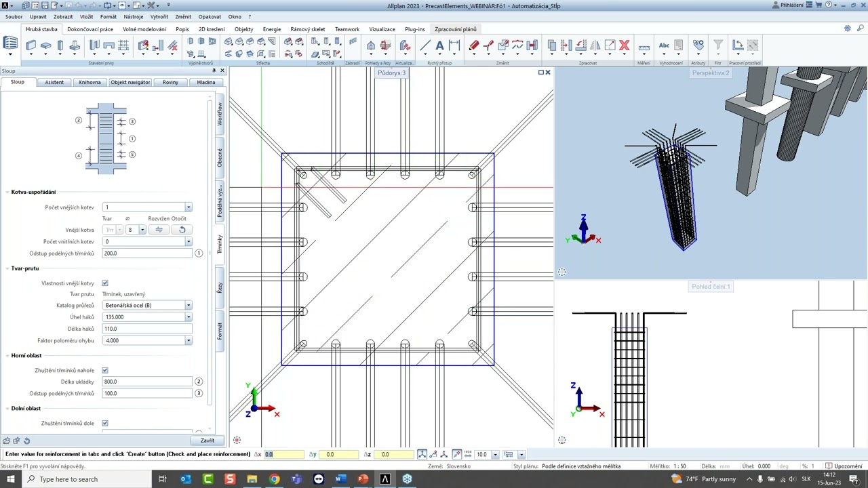The height and width of the screenshot is (488, 868).
Task: Switch to the Asistent tab
Action: point(54,82)
